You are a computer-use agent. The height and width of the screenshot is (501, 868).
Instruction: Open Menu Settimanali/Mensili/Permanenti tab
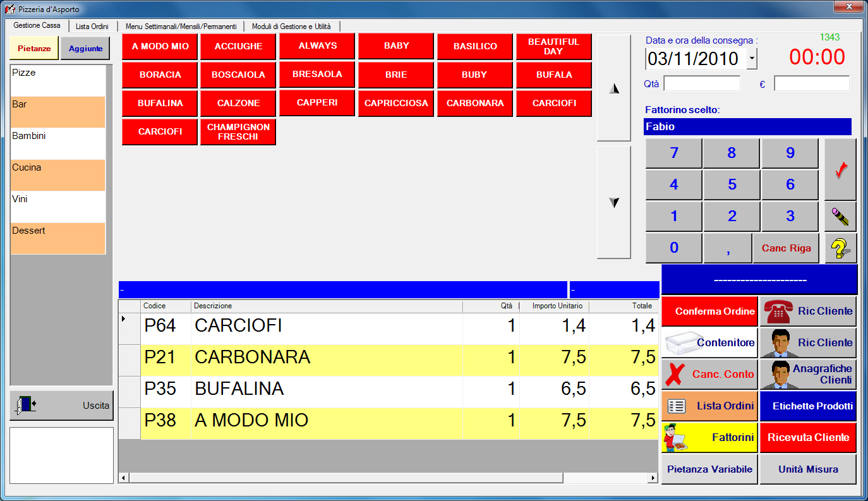[181, 27]
